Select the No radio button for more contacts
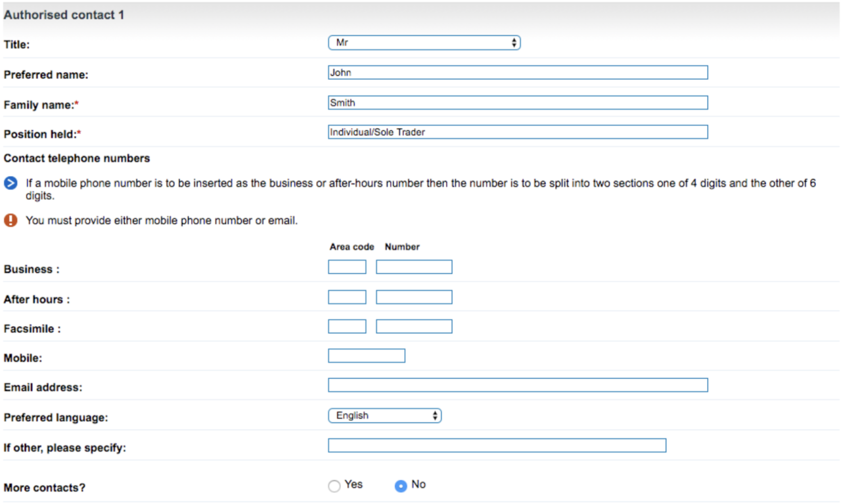Image resolution: width=841 pixels, height=504 pixels. [400, 485]
